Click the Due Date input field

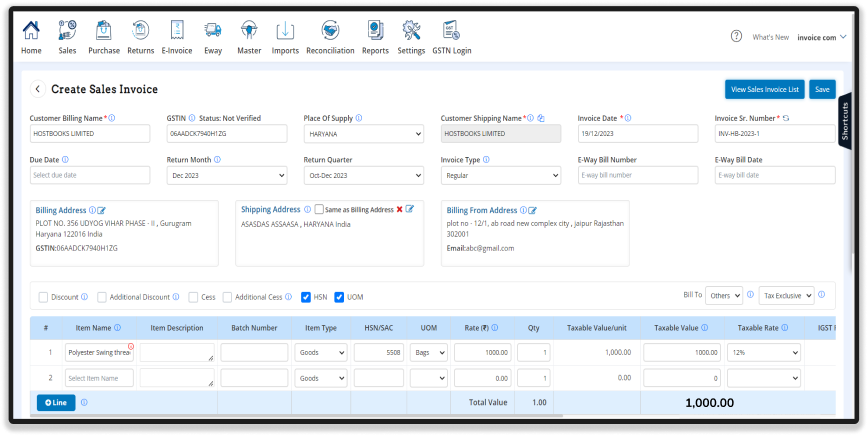pos(90,175)
